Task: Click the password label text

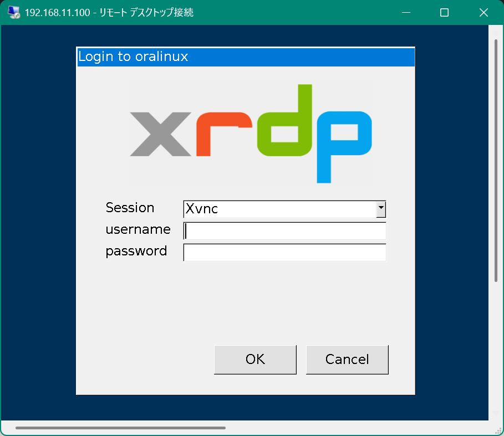Action: (x=136, y=251)
